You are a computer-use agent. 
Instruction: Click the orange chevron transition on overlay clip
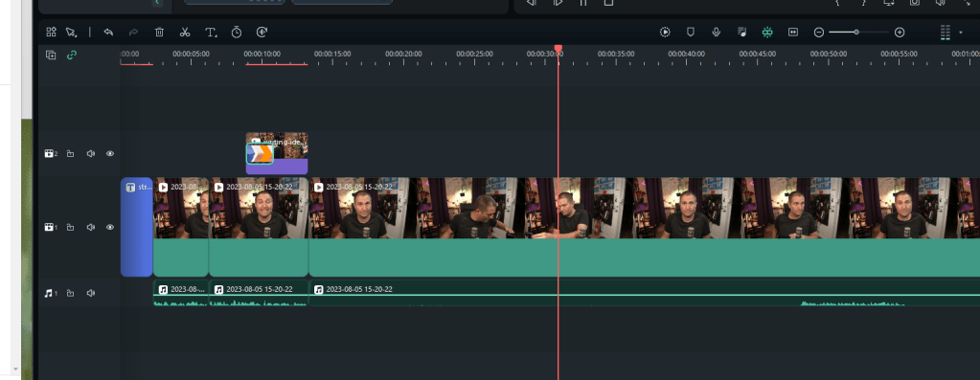pos(260,153)
